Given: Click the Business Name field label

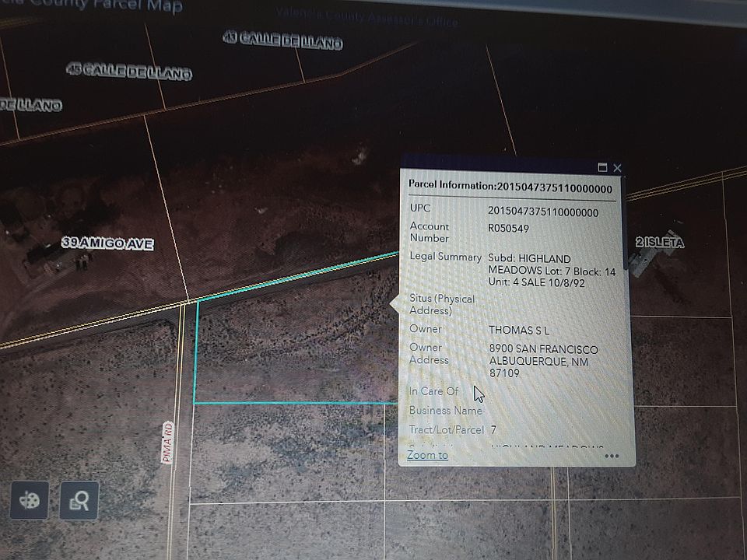Looking at the screenshot, I should 445,410.
